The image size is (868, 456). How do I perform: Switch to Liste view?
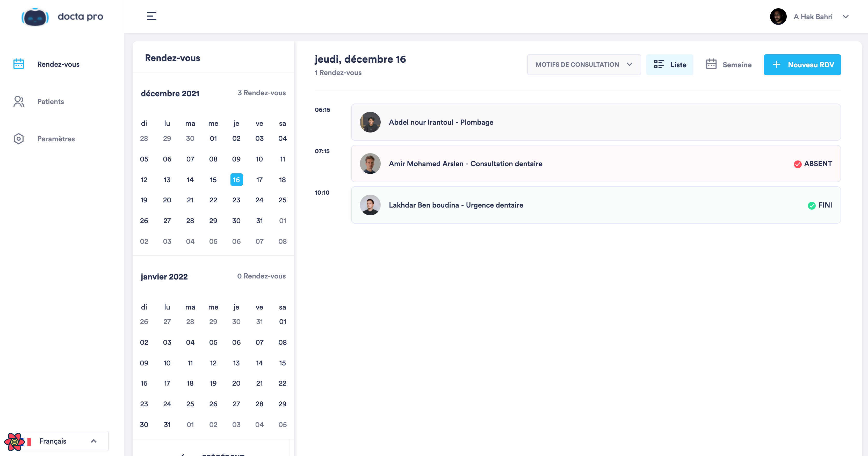click(x=670, y=65)
